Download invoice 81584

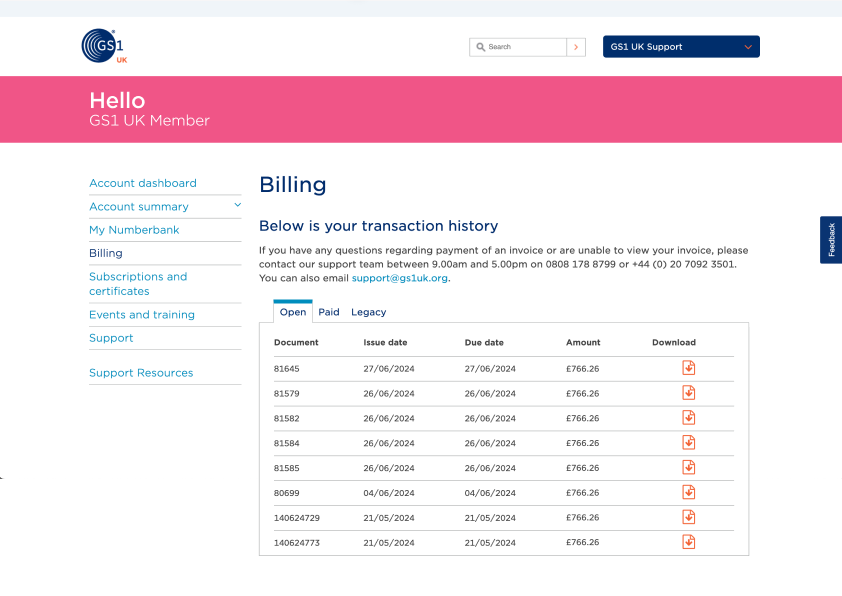click(688, 443)
